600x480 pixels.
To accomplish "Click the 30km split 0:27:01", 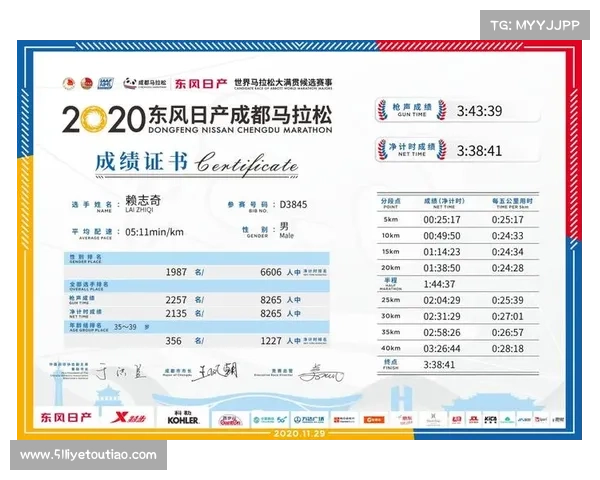I will tap(507, 316).
